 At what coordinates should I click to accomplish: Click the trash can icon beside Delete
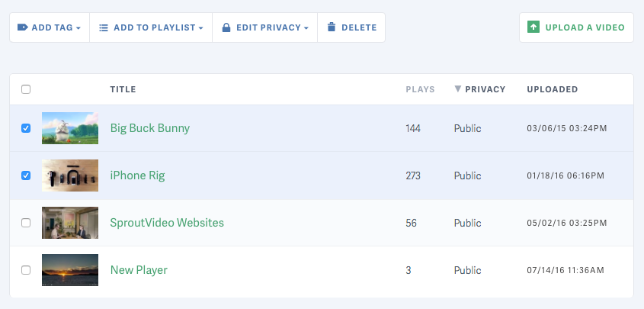331,27
